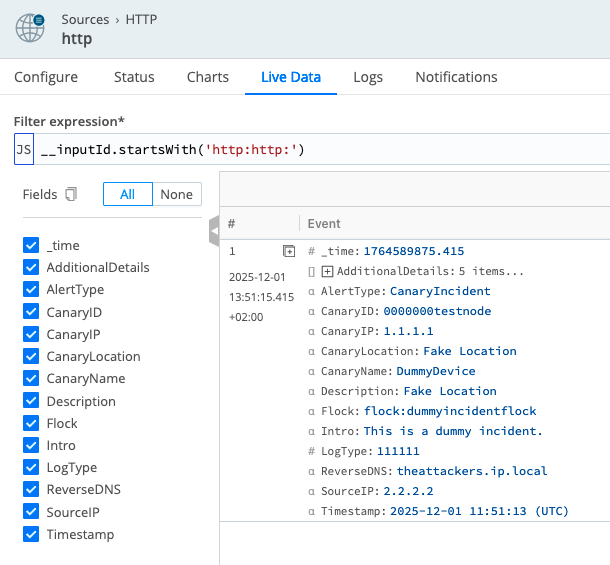Click the string type icon beside AlertType
This screenshot has height=565, width=610.
tap(312, 291)
